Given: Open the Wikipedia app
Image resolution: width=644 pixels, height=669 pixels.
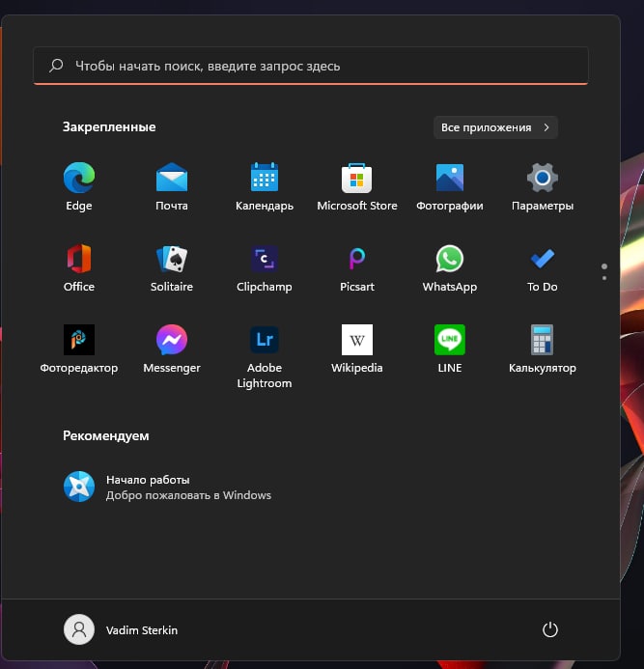Looking at the screenshot, I should [357, 348].
